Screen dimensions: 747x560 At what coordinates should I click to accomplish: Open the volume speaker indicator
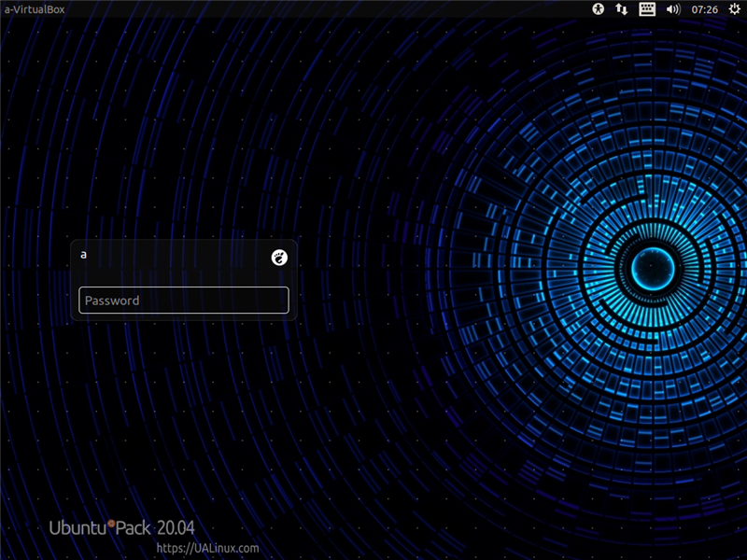(672, 9)
